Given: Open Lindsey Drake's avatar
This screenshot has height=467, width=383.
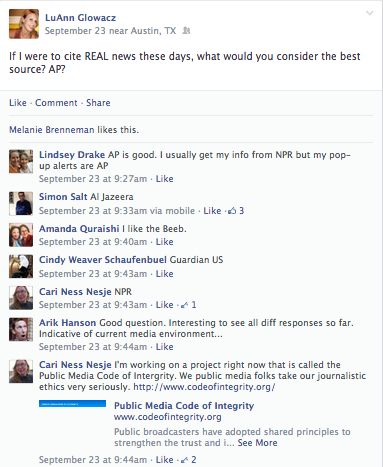Looking at the screenshot, I should [21, 161].
